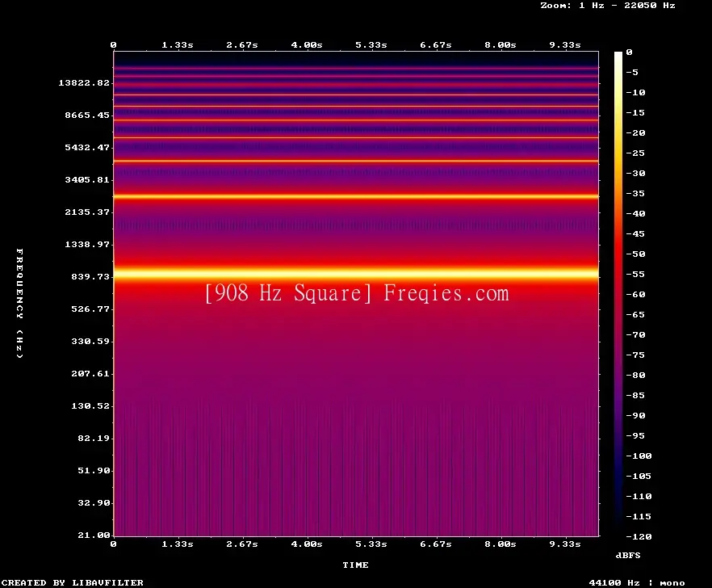
Task: Click the 3405.81 frequency label
Action: 87,179
